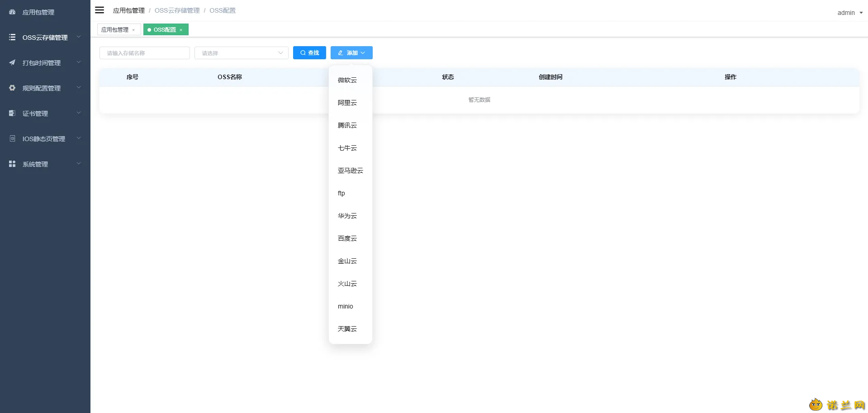Image resolution: width=868 pixels, height=413 pixels.
Task: Click the 应用包管理 breadcrumb link
Action: (x=129, y=10)
